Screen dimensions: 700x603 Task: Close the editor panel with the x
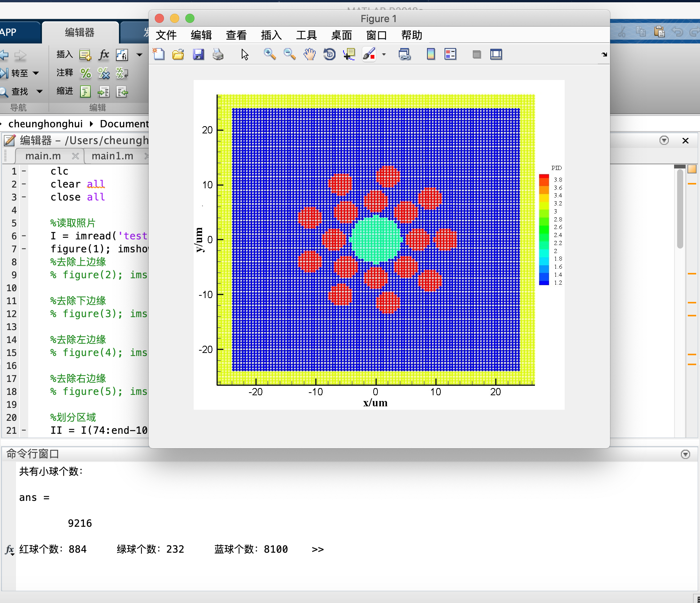click(x=686, y=141)
